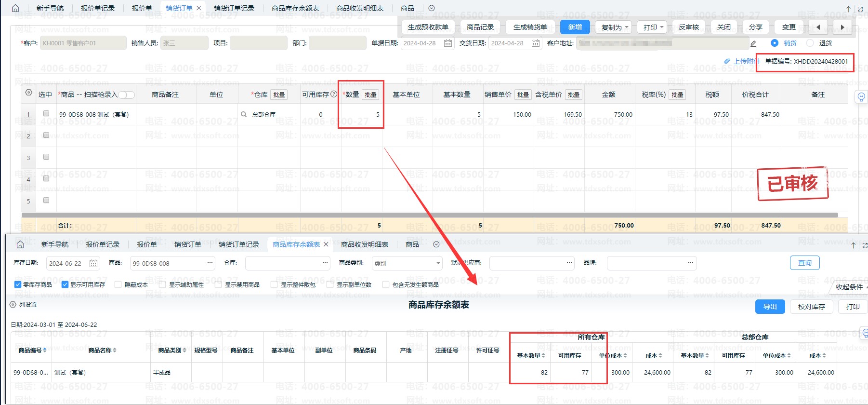Select the 退货 radio button

810,43
